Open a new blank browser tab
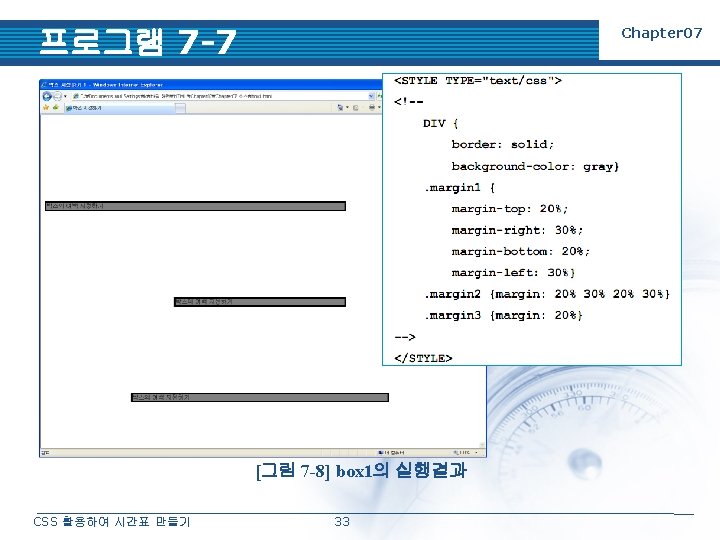 [180, 108]
